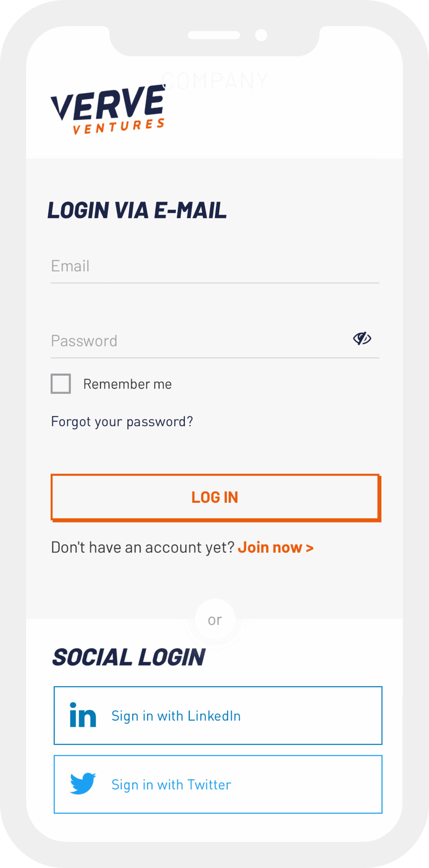This screenshot has width=429, height=868.
Task: Click the phone's front camera dot
Action: coord(261,35)
